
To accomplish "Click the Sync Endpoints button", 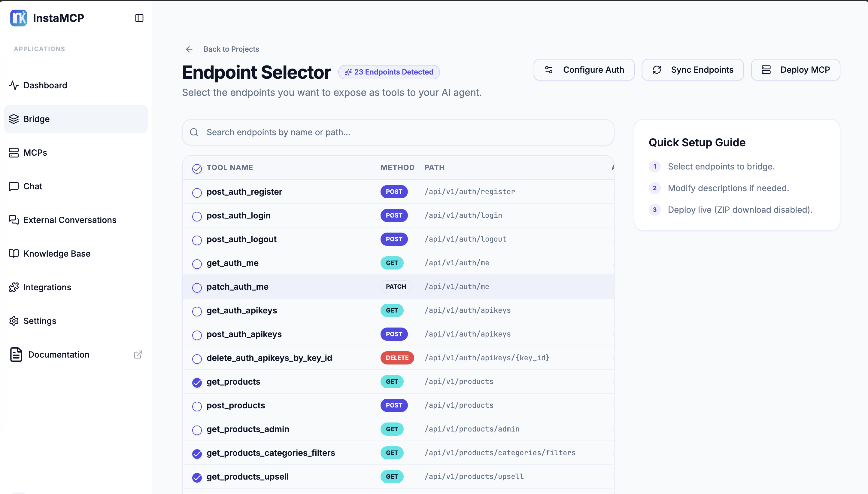I will pos(692,70).
